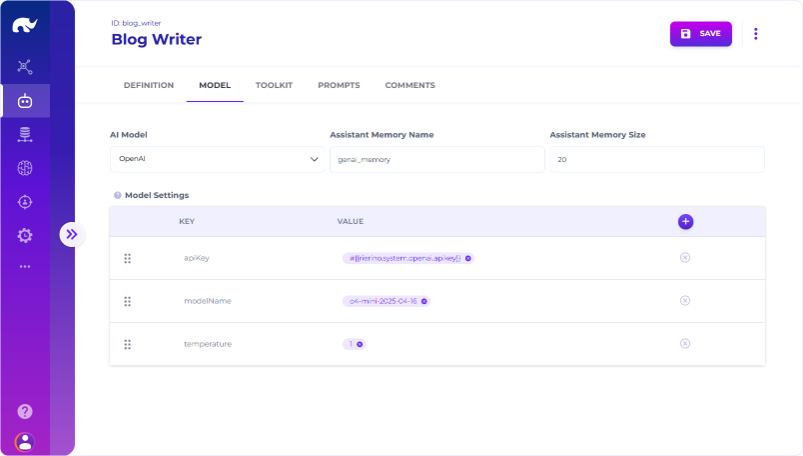Show more sidebar items ellipsis
The image size is (803, 456).
click(x=25, y=266)
